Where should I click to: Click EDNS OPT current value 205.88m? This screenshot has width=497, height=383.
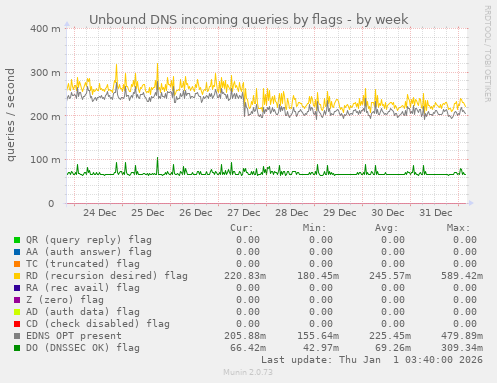tap(245, 336)
